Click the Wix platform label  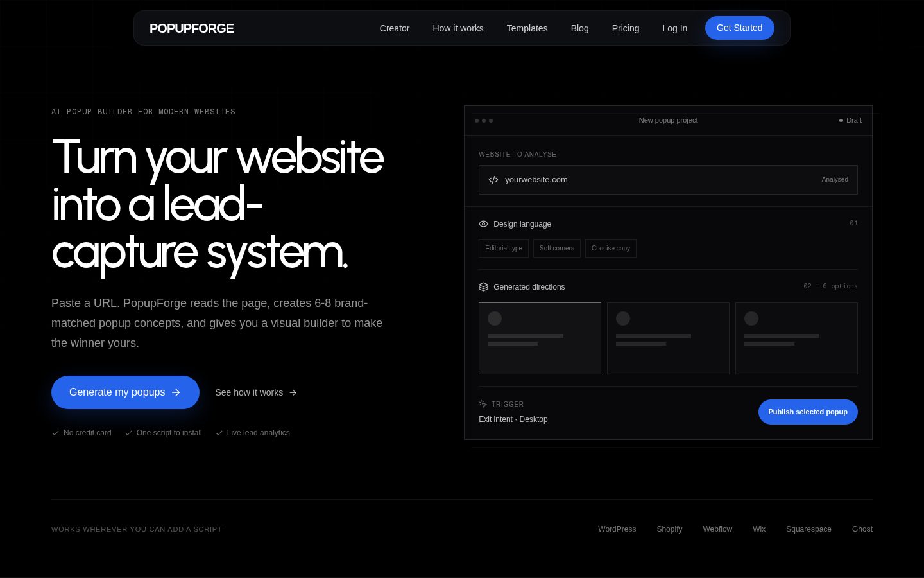pyautogui.click(x=759, y=529)
